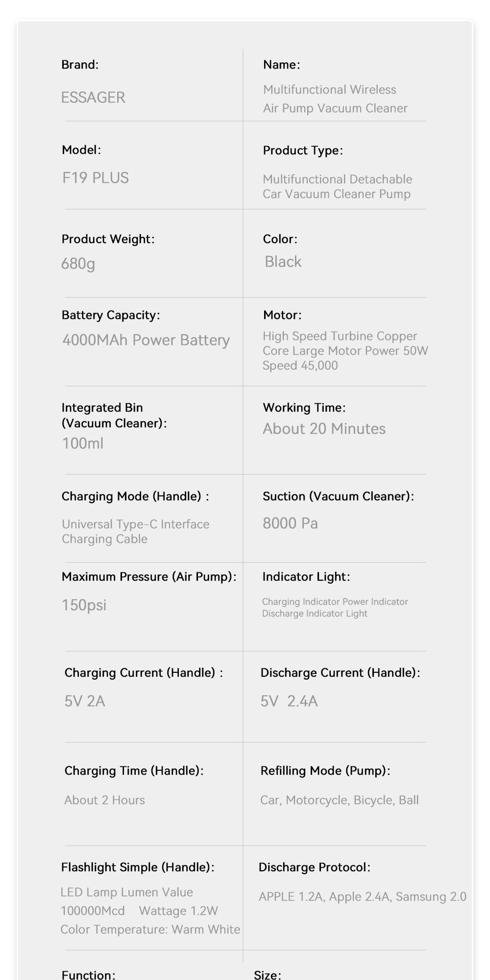Select the 5V 2.4A discharge current value
The image size is (490, 980).
click(289, 701)
